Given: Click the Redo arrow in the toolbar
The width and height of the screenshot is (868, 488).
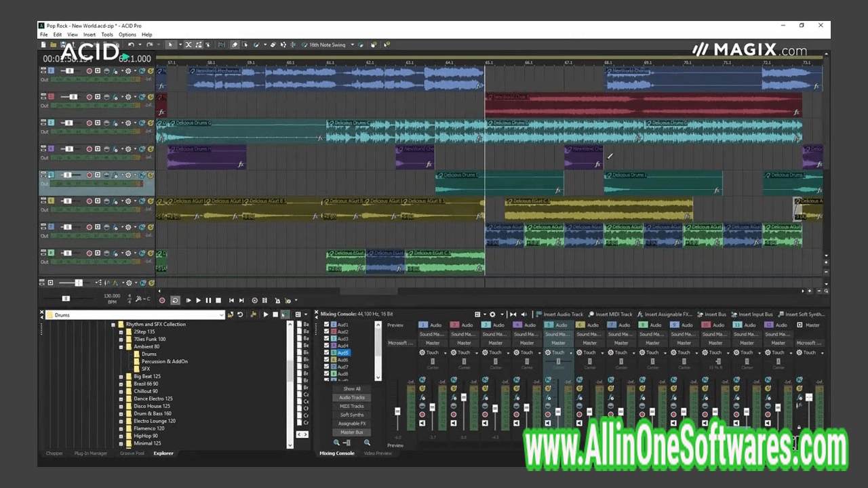Looking at the screenshot, I should point(149,45).
